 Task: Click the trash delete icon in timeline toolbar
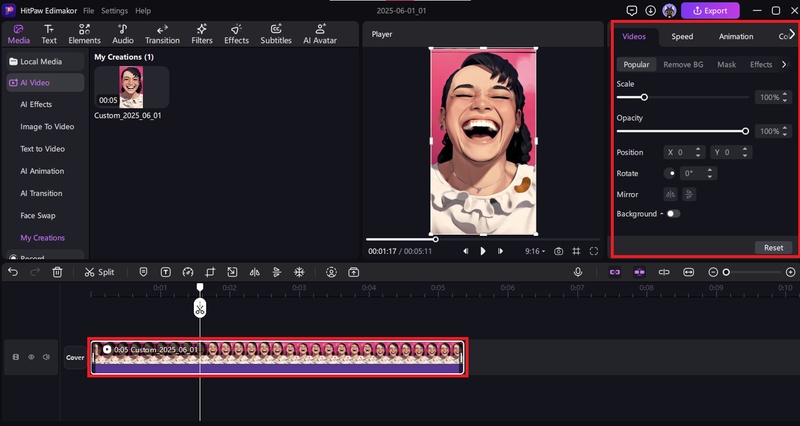[x=57, y=272]
